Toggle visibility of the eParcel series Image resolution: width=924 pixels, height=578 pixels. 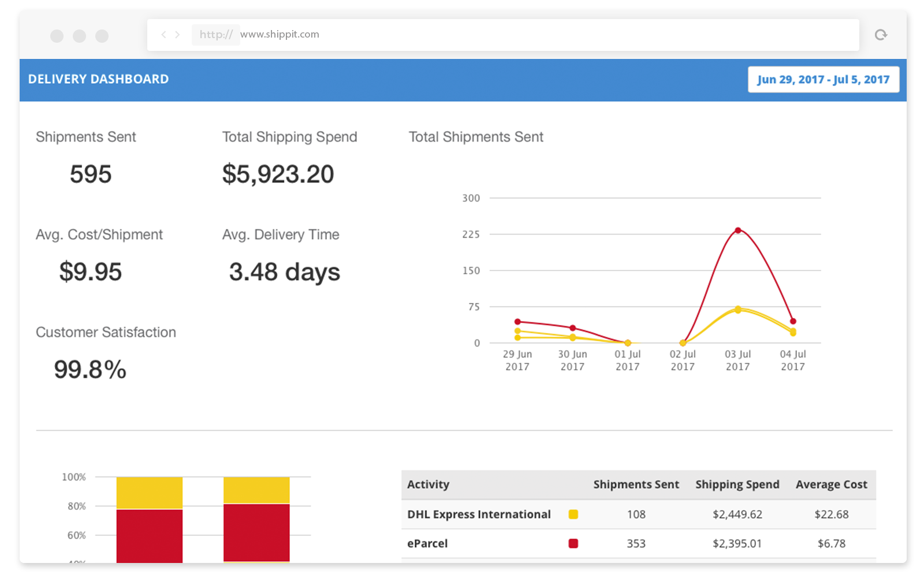573,543
